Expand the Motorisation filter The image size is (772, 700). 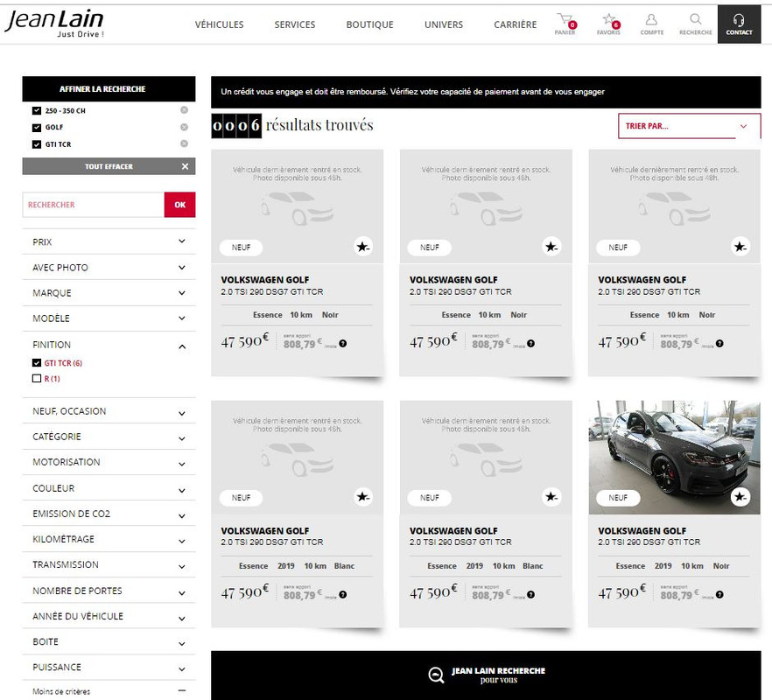click(109, 462)
